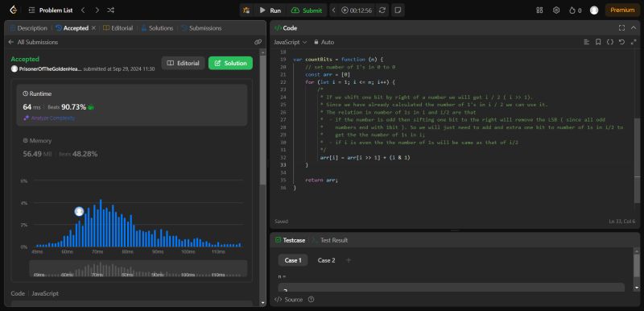Copy the submission link icon
This screenshot has width=644, height=311.
[x=258, y=42]
